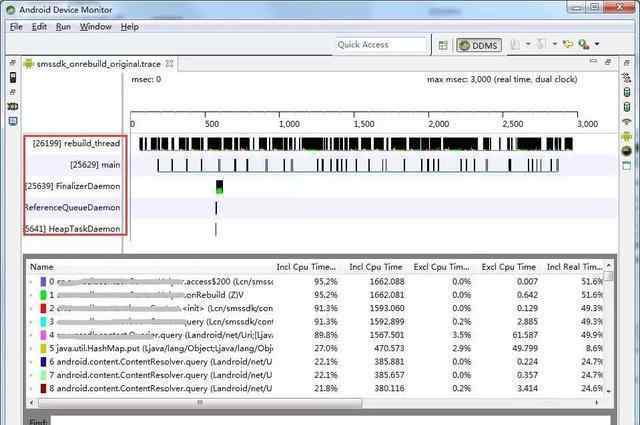Sort by the Incl Cpu Time column header

tap(376, 267)
